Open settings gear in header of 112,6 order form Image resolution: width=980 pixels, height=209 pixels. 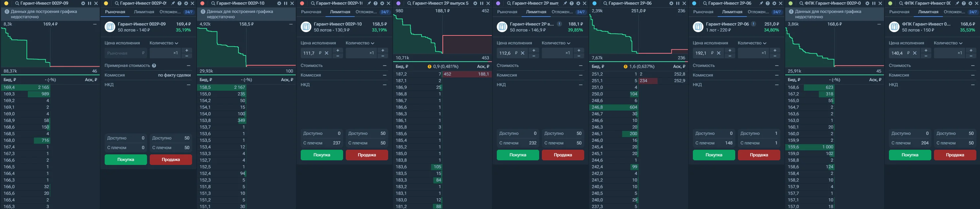pyautogui.click(x=578, y=3)
